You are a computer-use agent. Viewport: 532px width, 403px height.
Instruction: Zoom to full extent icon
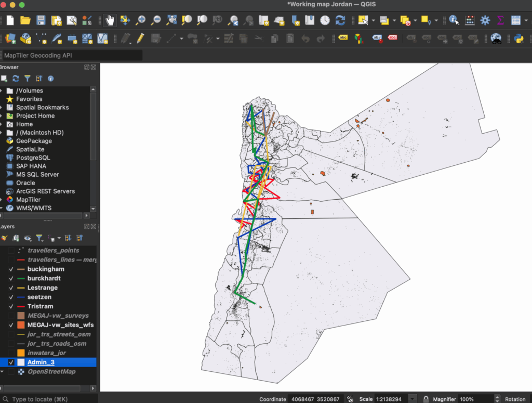[171, 20]
